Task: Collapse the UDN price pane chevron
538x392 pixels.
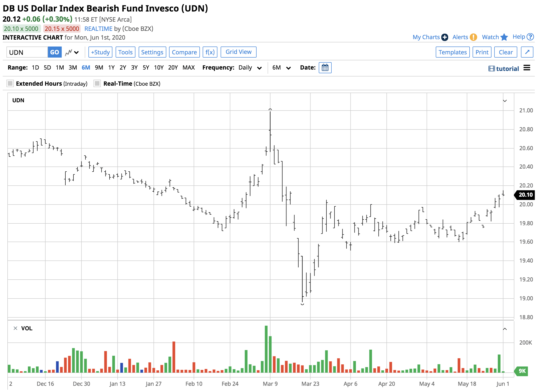Action: 505,101
